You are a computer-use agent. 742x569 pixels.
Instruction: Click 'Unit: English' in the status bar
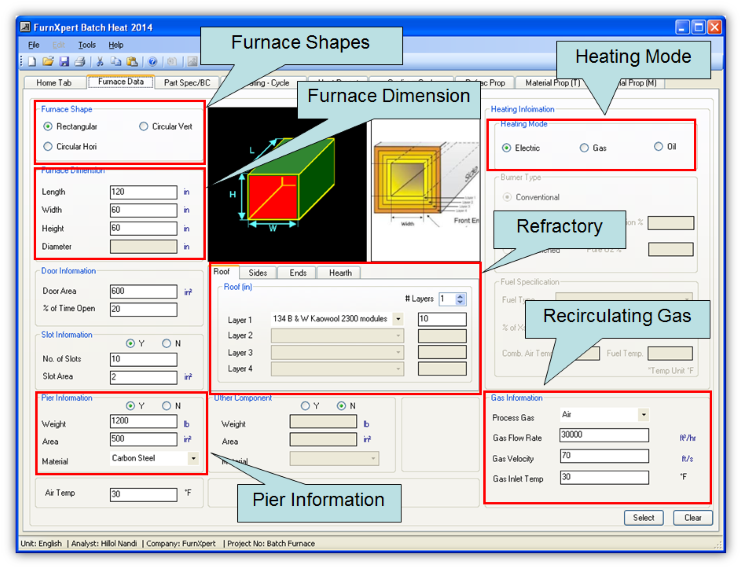(41, 543)
